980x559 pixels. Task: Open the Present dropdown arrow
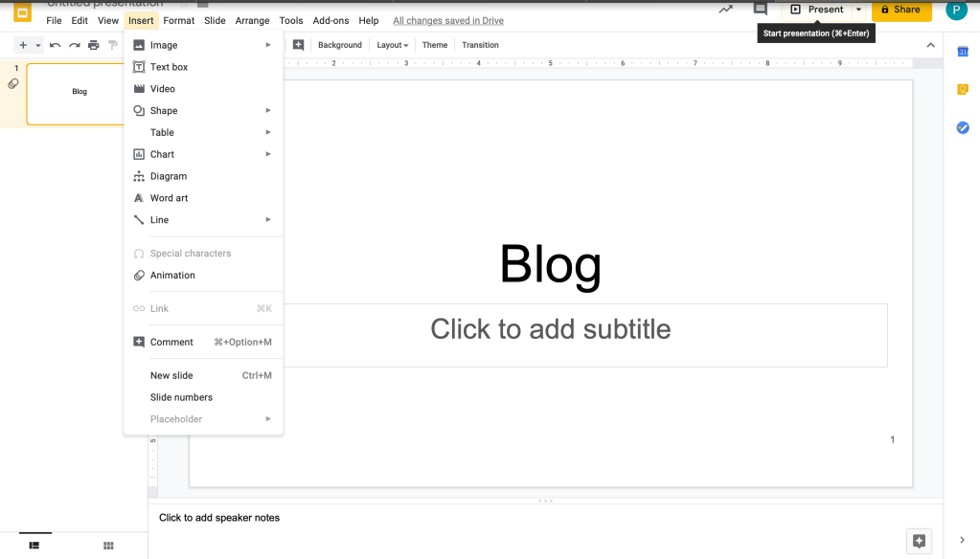pos(858,10)
